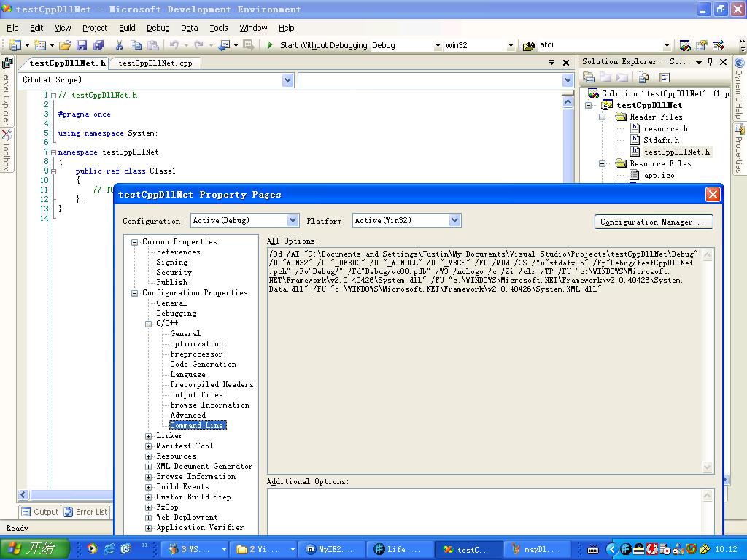747x560 pixels.
Task: Click the Configuration Manager button
Action: click(653, 222)
